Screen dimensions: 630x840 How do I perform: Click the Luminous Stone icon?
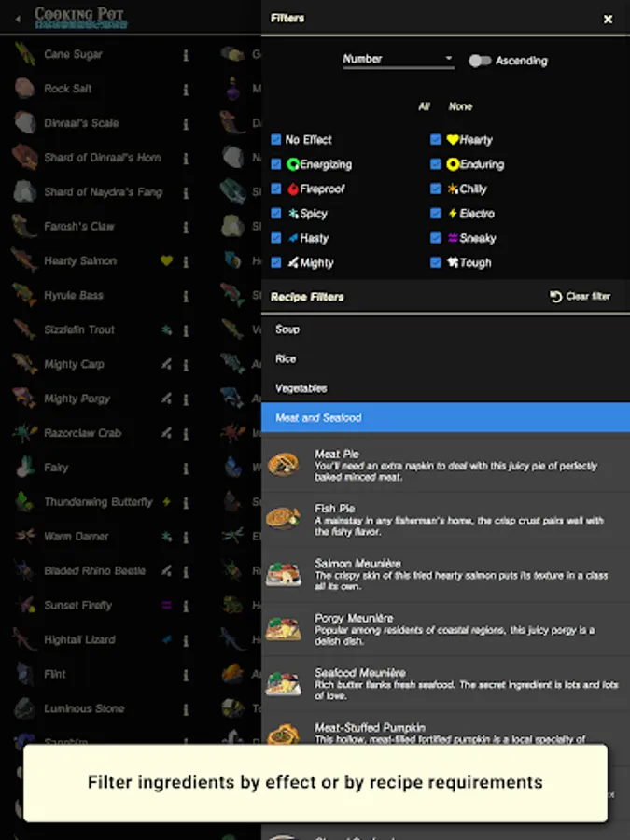click(x=24, y=708)
